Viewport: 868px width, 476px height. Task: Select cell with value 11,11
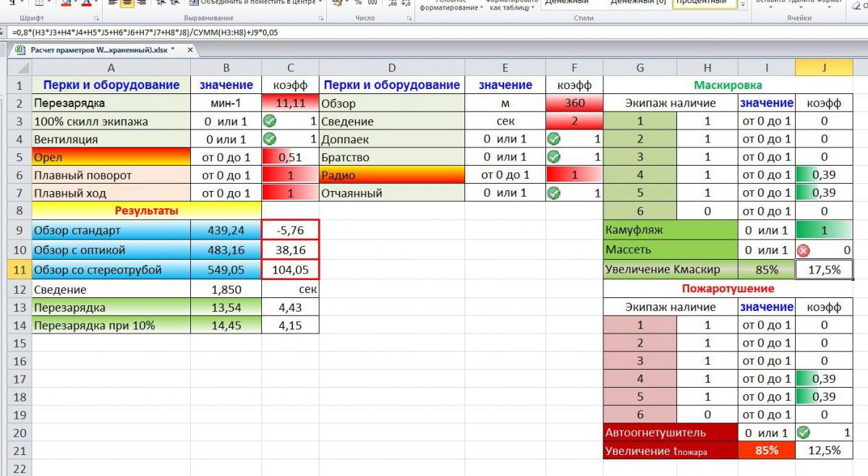click(x=290, y=103)
